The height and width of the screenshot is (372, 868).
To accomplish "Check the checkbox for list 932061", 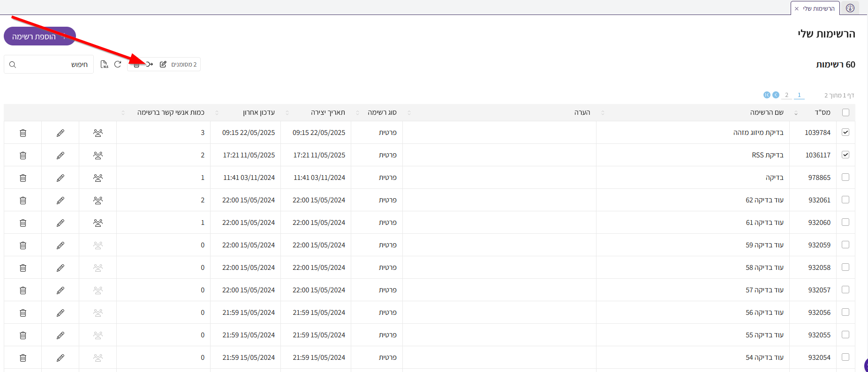I will 845,200.
